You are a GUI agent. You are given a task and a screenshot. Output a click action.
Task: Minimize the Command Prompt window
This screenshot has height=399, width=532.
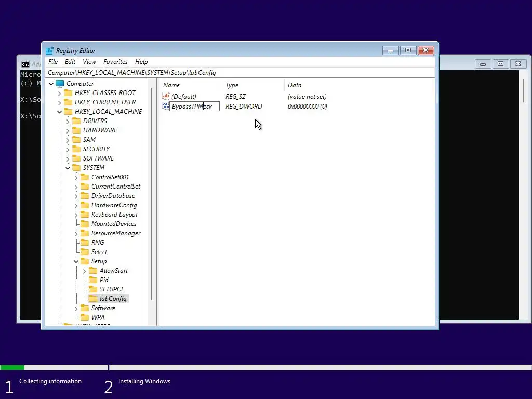tap(483, 63)
